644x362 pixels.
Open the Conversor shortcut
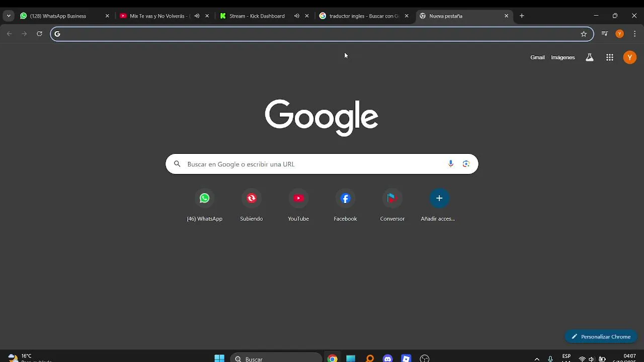click(x=392, y=205)
